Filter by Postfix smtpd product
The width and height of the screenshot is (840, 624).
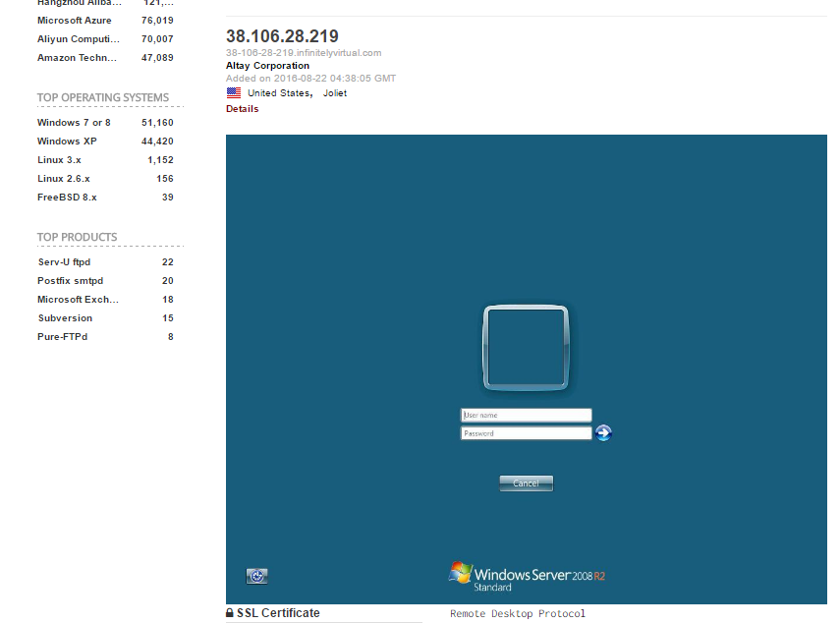pos(70,281)
